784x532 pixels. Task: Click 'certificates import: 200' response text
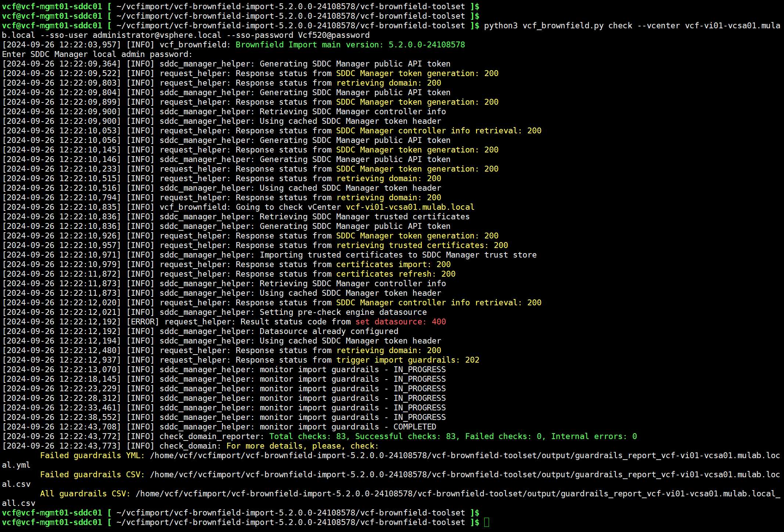[x=393, y=265]
